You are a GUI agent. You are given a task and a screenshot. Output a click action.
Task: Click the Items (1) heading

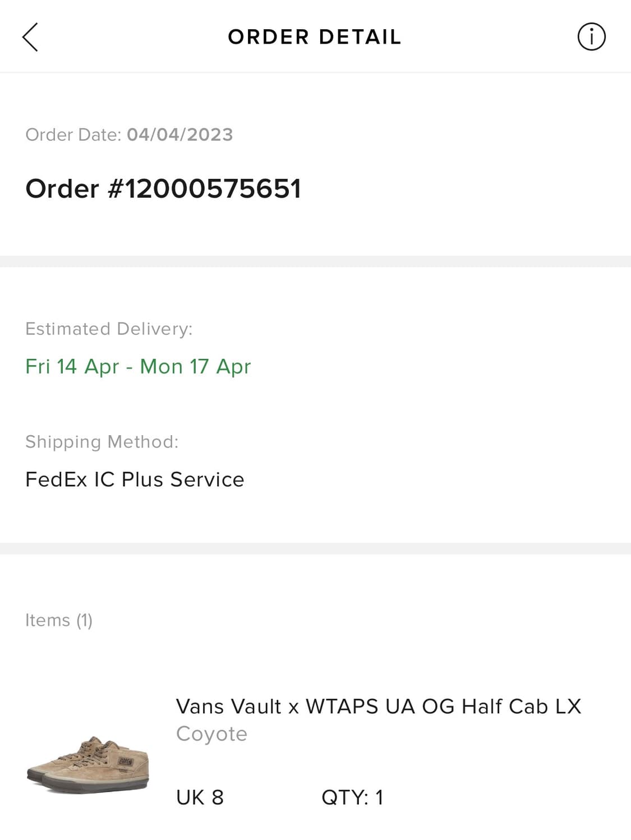[59, 620]
